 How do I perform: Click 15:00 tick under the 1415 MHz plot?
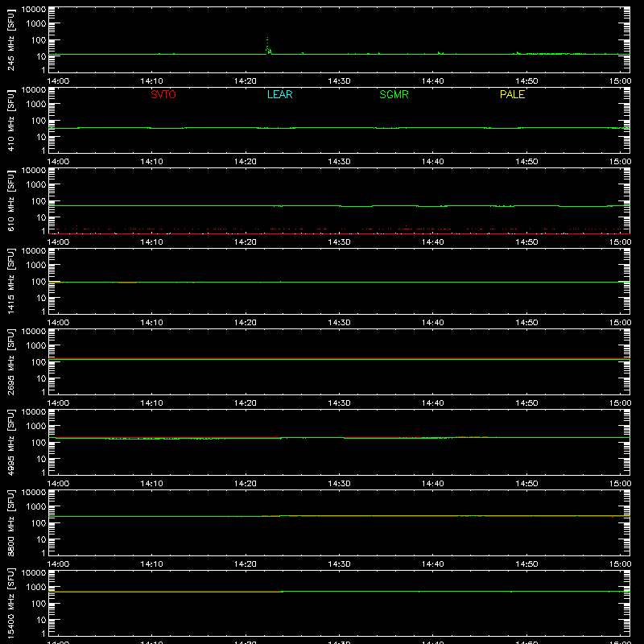(620, 323)
